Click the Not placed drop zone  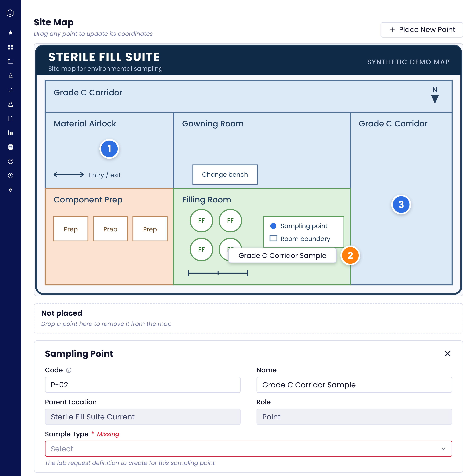pos(248,318)
